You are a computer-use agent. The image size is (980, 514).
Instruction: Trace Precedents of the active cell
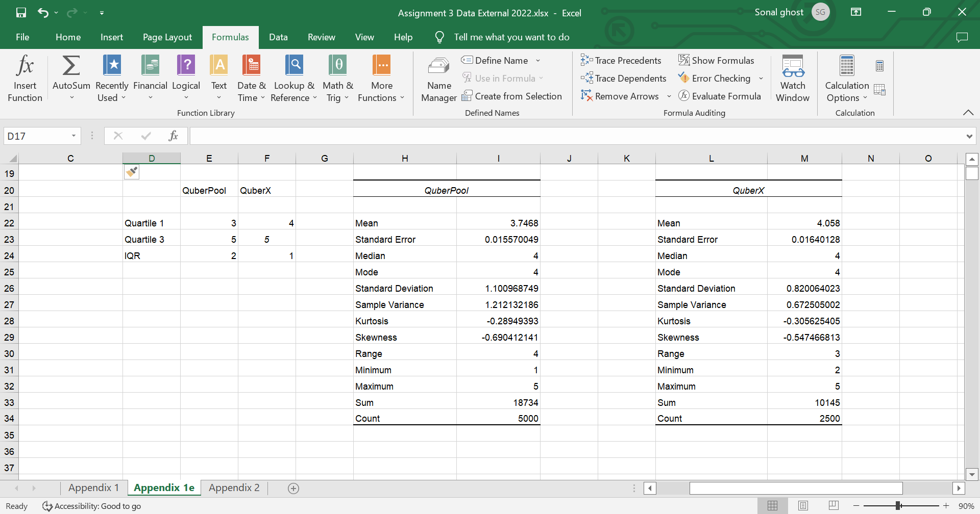(621, 60)
